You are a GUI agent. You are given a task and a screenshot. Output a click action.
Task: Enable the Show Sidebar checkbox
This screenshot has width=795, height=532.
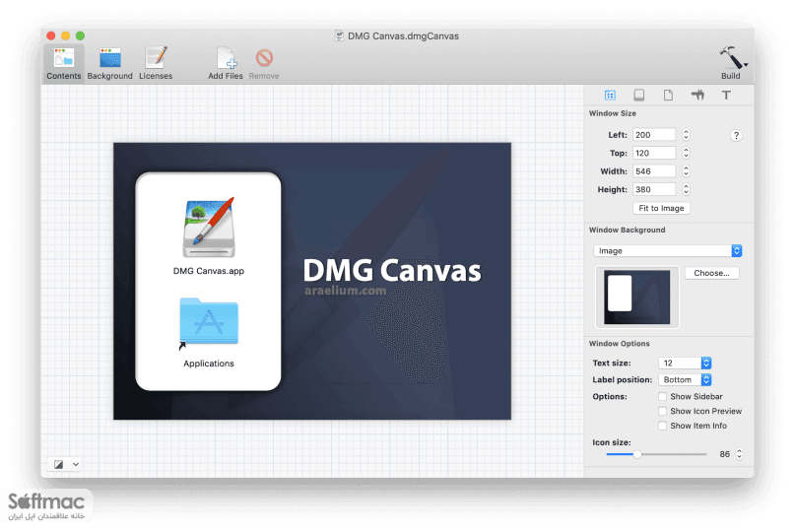(x=662, y=397)
